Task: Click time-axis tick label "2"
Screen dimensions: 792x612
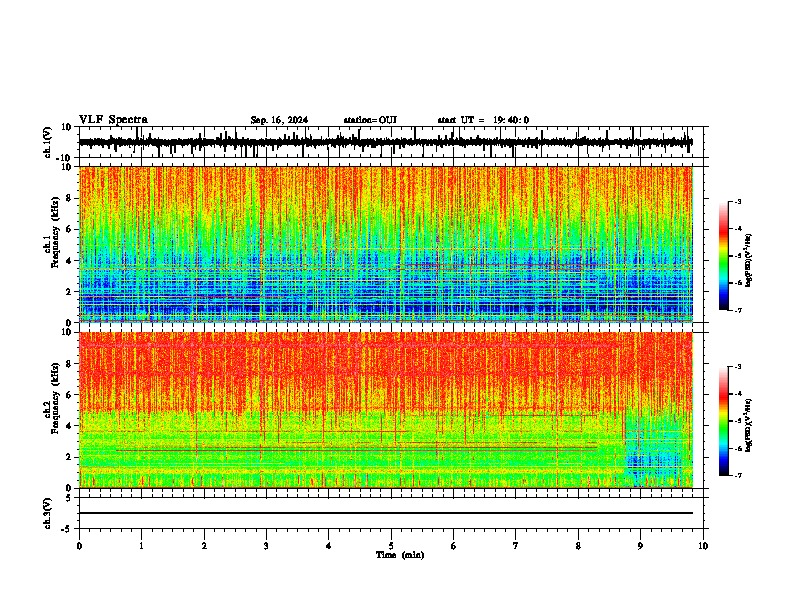Action: (x=204, y=546)
